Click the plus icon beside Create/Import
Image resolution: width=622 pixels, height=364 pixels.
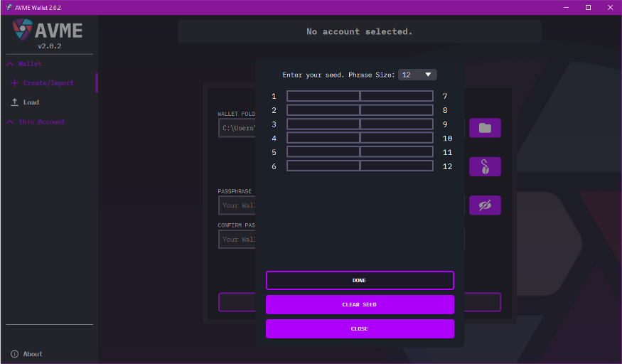(x=15, y=83)
